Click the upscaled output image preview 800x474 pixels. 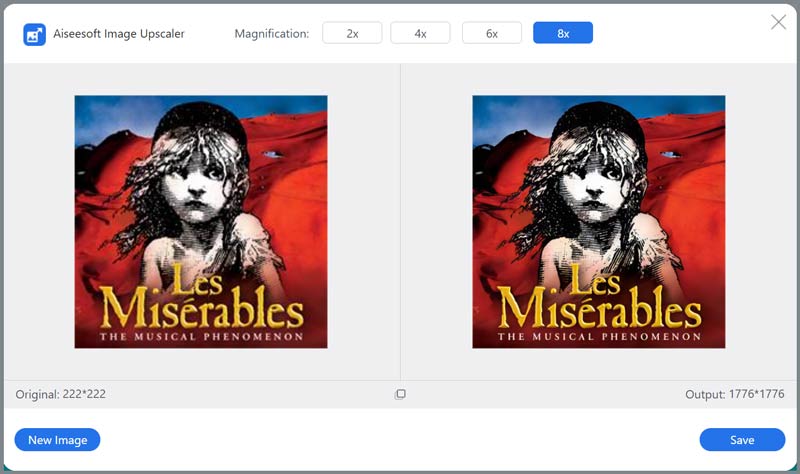pos(598,221)
